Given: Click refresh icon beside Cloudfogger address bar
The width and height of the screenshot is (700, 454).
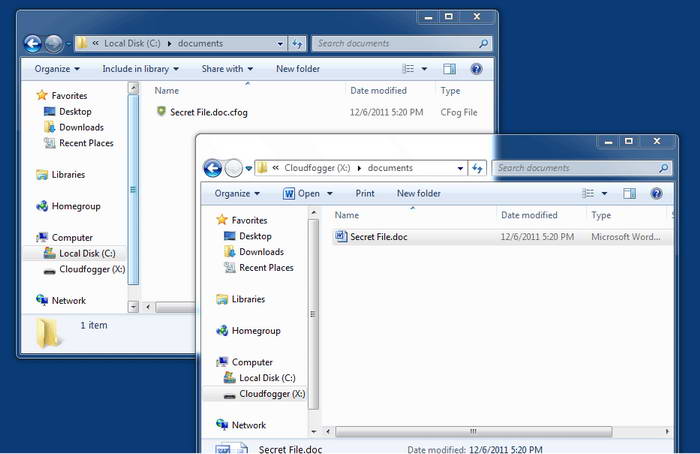Looking at the screenshot, I should click(x=477, y=168).
